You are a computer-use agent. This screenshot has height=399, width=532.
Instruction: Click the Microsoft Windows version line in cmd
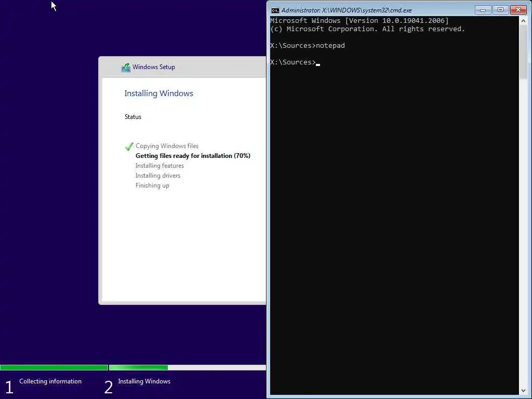tap(360, 21)
